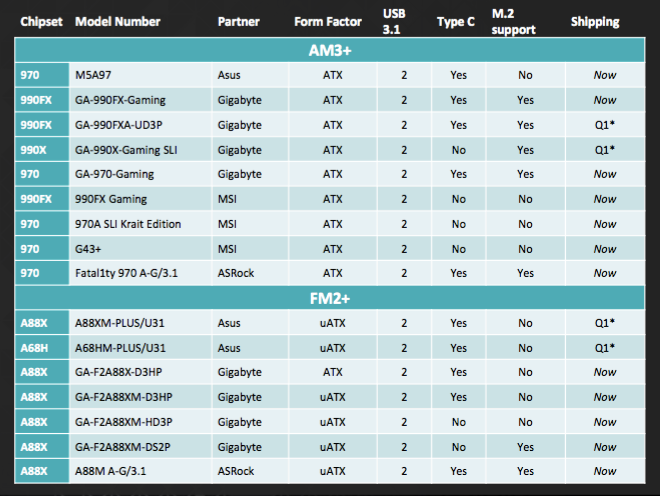The width and height of the screenshot is (660, 496).
Task: Click the Partner column header
Action: (x=238, y=22)
